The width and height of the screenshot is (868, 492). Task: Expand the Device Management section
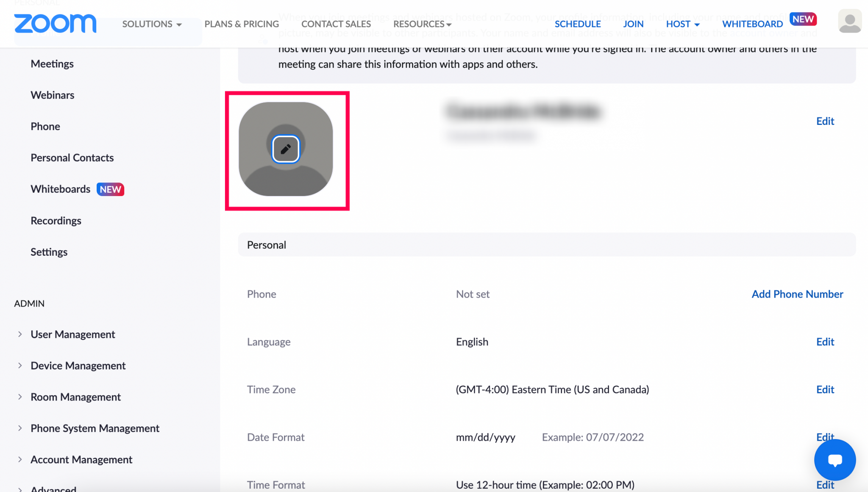tap(78, 365)
